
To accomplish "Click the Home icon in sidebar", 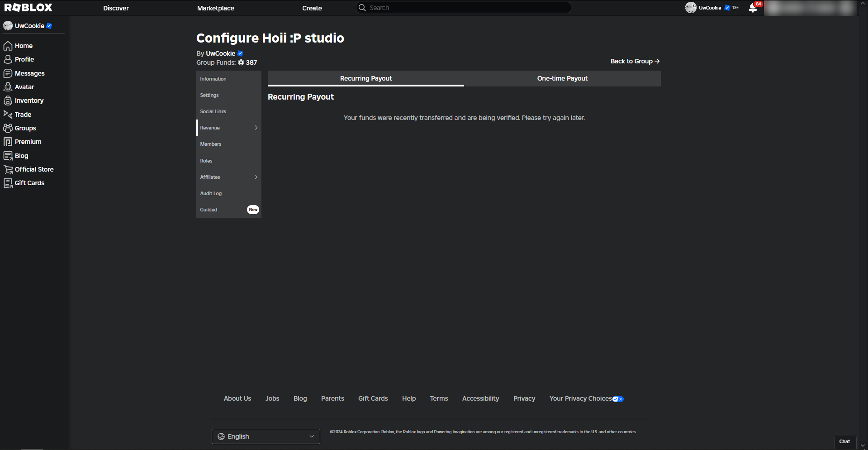I will point(8,46).
